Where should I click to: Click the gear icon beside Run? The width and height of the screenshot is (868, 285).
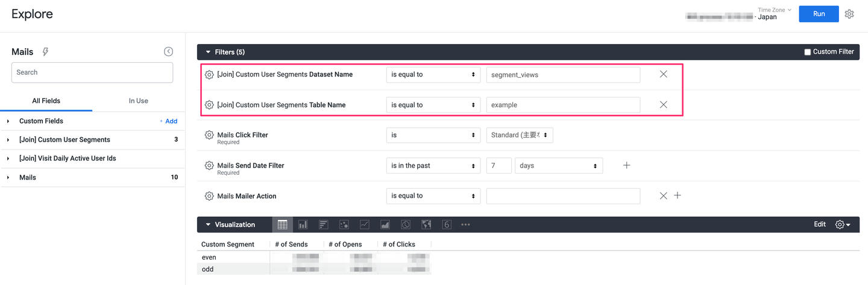coord(849,14)
